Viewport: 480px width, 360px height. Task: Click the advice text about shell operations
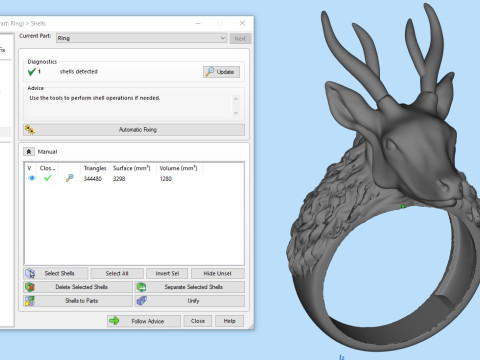coord(95,98)
